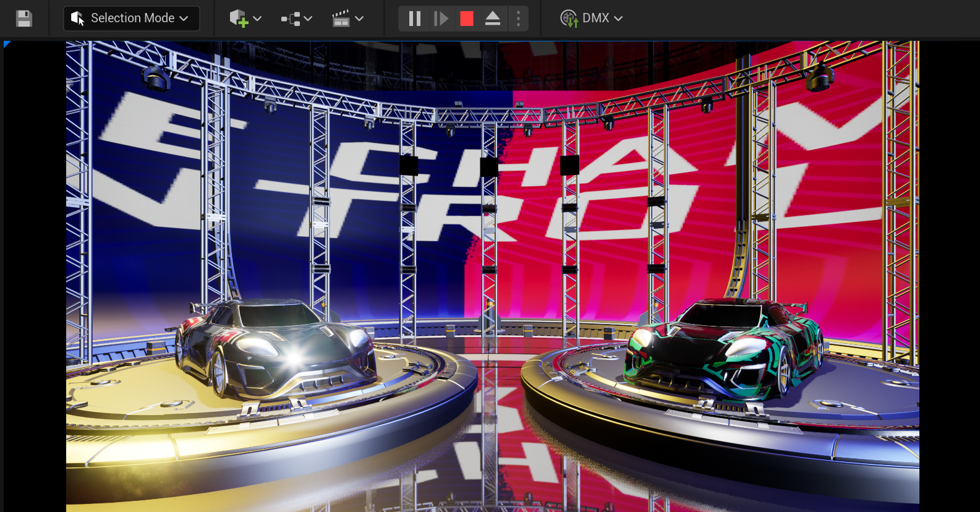Click the moving head light on the top-right truss

click(x=820, y=77)
